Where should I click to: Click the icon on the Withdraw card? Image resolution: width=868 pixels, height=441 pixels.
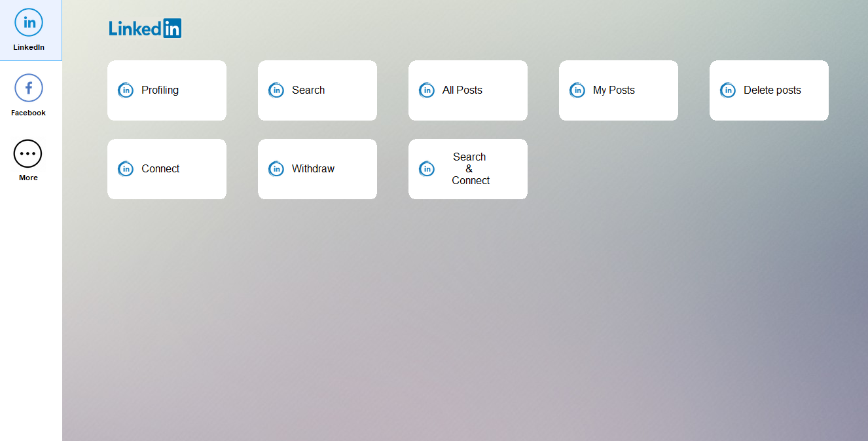(x=276, y=169)
